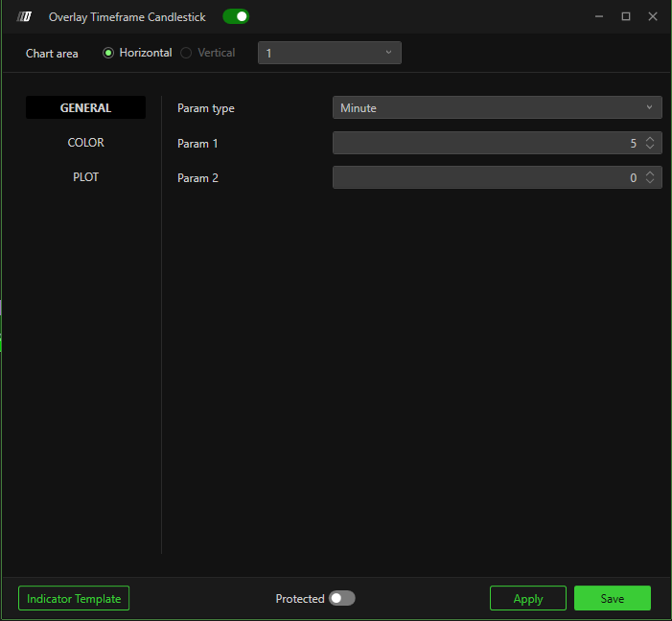The width and height of the screenshot is (672, 621).
Task: Switch to the COLOR tab
Action: [x=85, y=143]
